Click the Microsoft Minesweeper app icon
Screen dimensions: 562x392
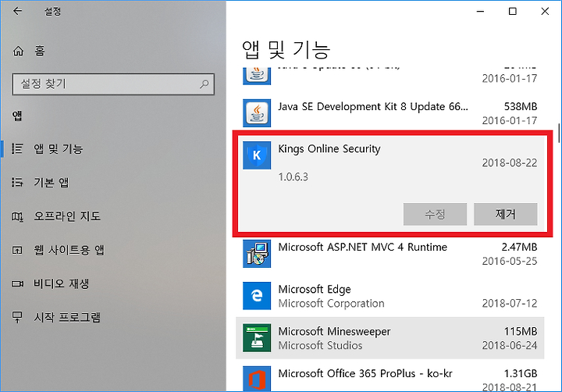pos(257,338)
